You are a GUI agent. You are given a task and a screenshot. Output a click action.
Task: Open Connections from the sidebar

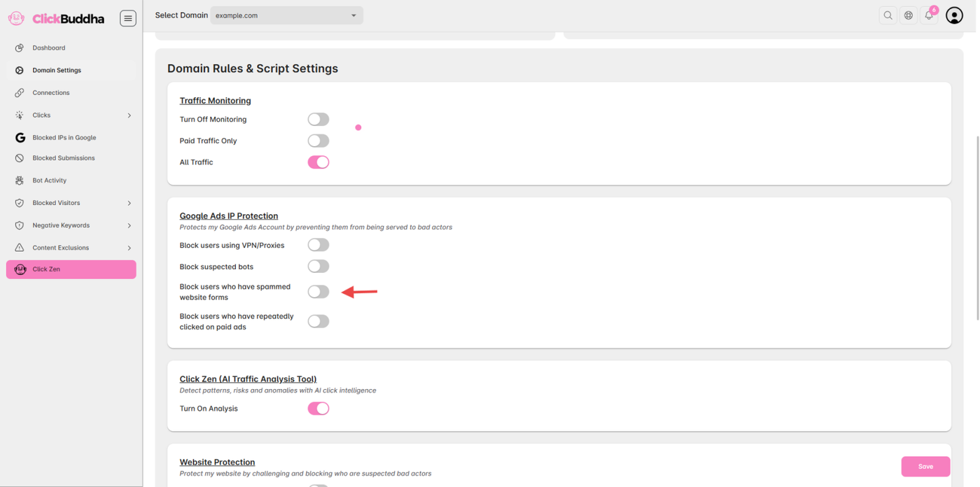pyautogui.click(x=51, y=93)
